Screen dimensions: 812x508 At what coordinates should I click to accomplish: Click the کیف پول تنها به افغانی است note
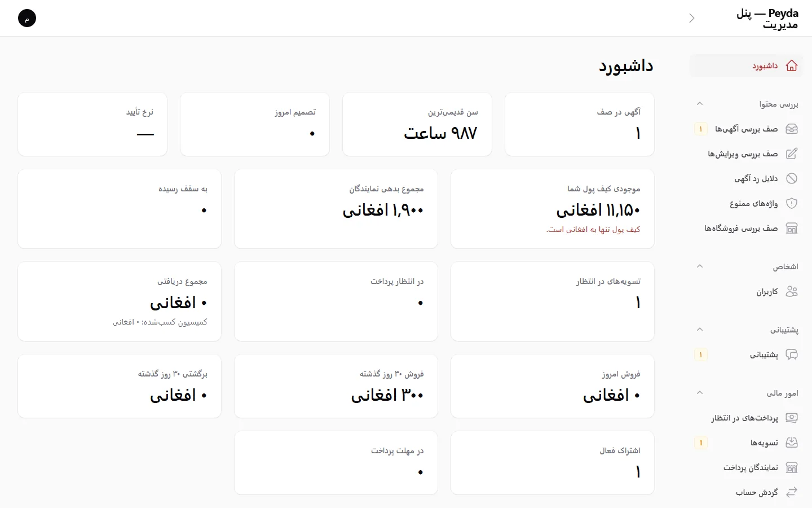tap(593, 230)
